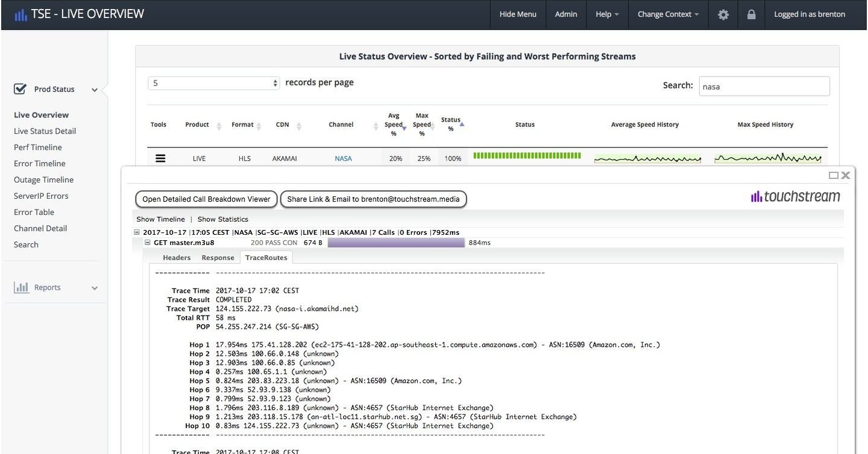Open the NASA channel link
The image size is (868, 454).
coord(343,158)
